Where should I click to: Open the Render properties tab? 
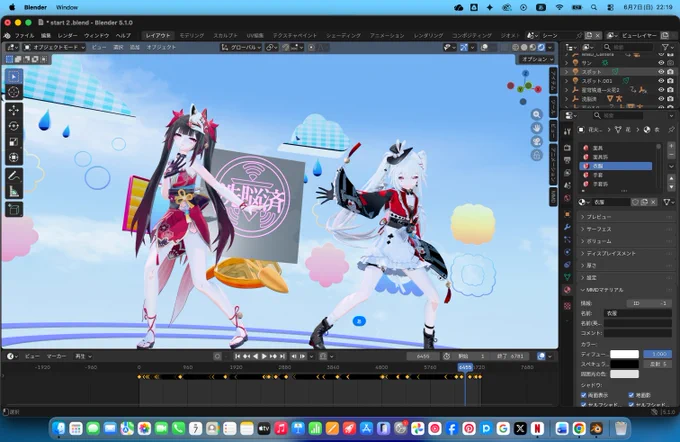(x=567, y=148)
